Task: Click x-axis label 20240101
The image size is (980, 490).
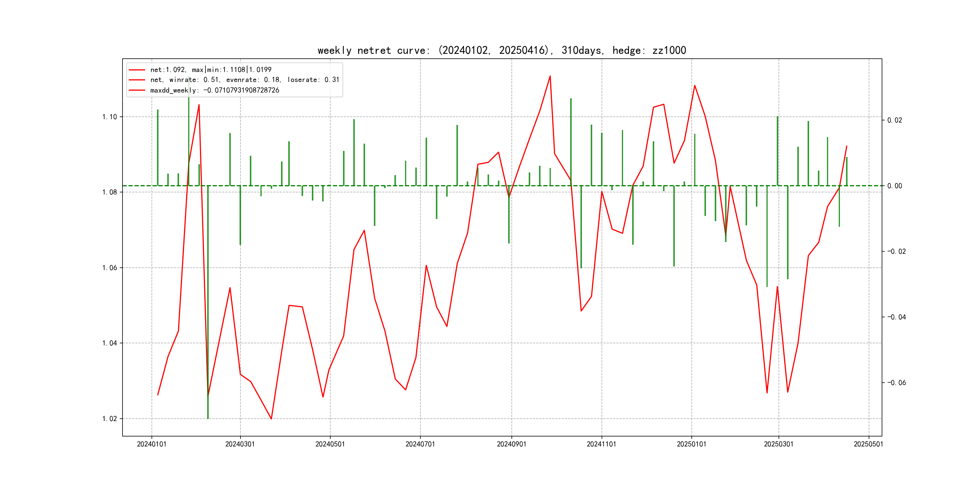Action: tap(152, 444)
